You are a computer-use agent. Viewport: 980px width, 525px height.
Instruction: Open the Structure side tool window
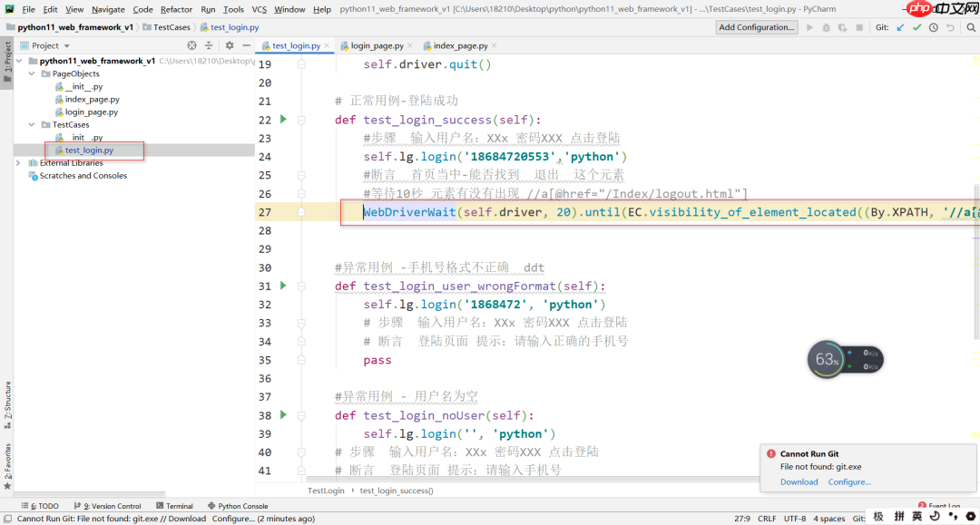pyautogui.click(x=7, y=404)
